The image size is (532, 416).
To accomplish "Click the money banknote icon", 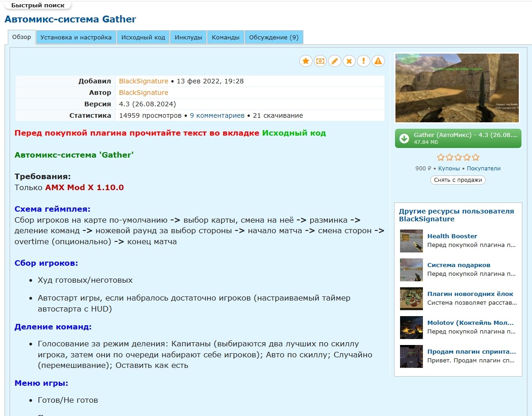I will pyautogui.click(x=320, y=61).
